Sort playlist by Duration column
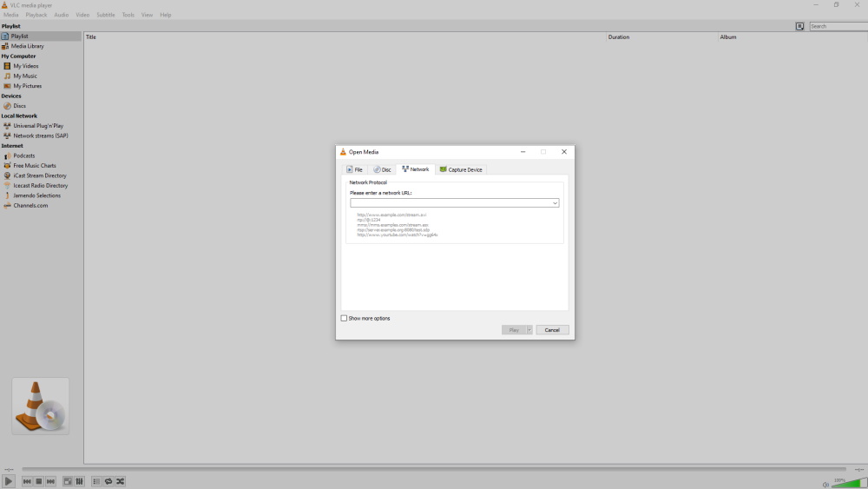The width and height of the screenshot is (868, 489). (662, 37)
